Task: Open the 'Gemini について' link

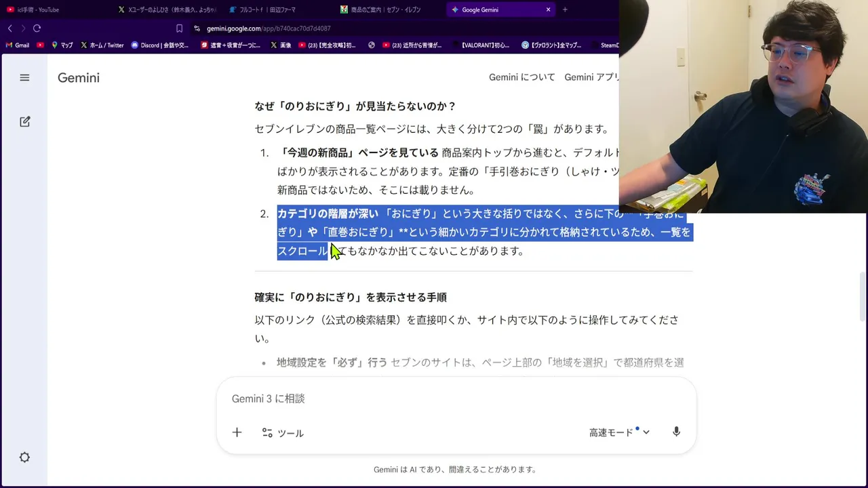Action: [522, 77]
